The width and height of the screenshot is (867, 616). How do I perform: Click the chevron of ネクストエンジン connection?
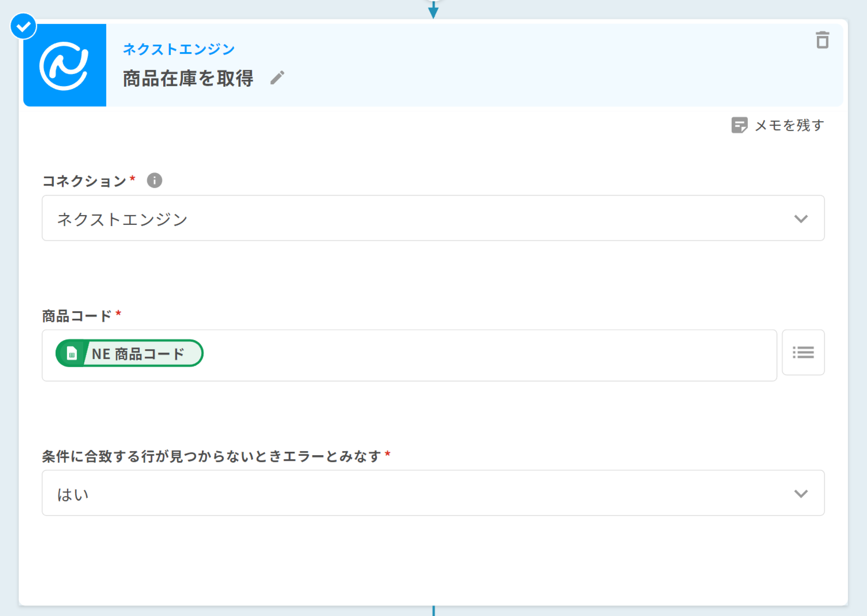click(x=801, y=219)
